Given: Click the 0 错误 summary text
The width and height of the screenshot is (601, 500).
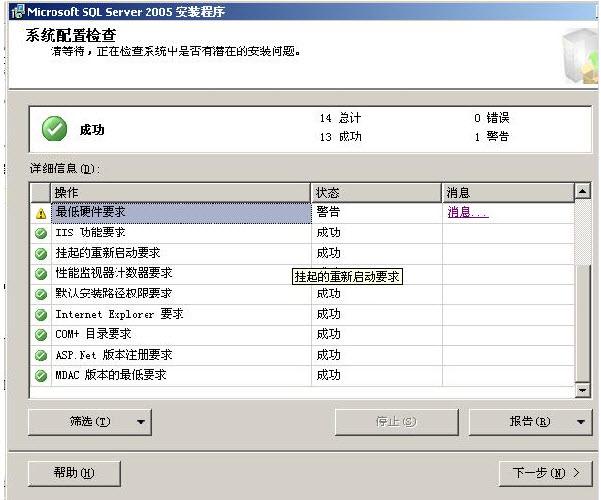Looking at the screenshot, I should point(492,118).
